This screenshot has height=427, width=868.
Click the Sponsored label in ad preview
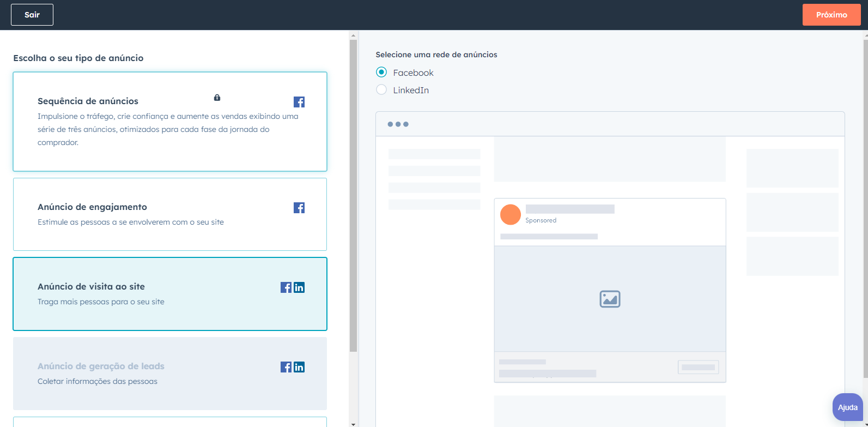[x=541, y=220]
